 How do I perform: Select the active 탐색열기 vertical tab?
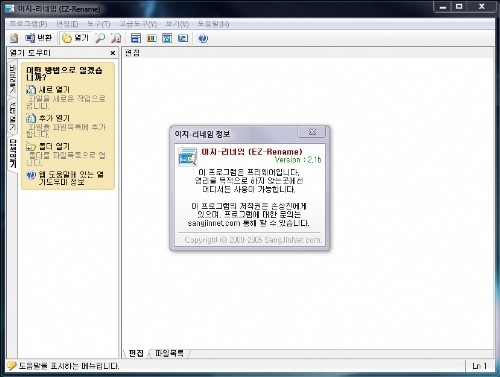[13, 153]
